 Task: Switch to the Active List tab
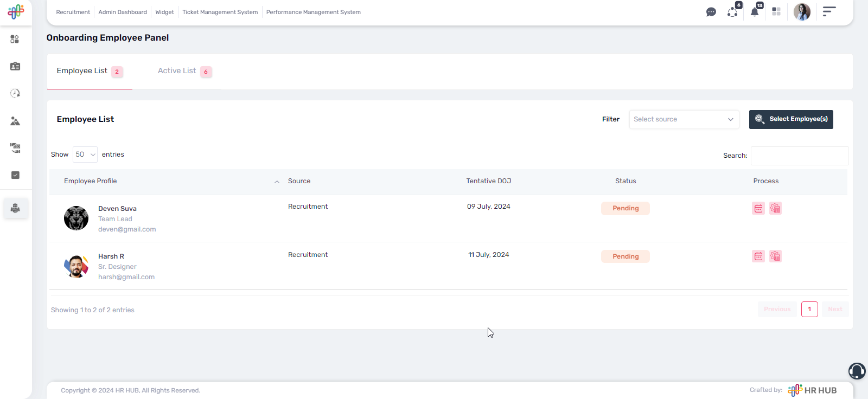tap(177, 71)
